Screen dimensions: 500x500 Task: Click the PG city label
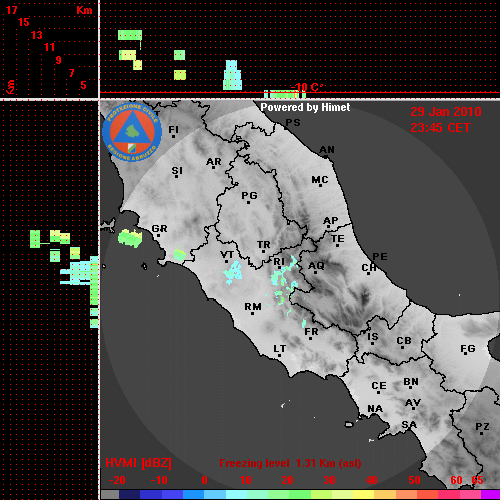click(249, 195)
